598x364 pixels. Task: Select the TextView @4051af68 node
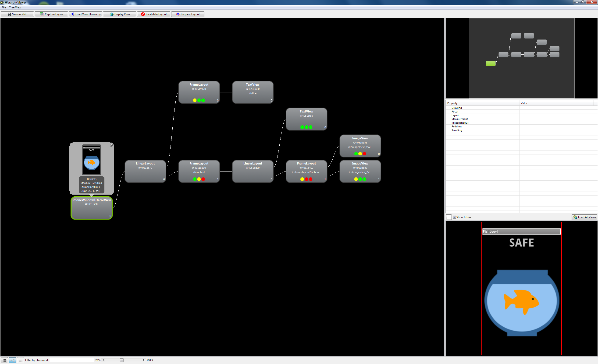tap(306, 119)
